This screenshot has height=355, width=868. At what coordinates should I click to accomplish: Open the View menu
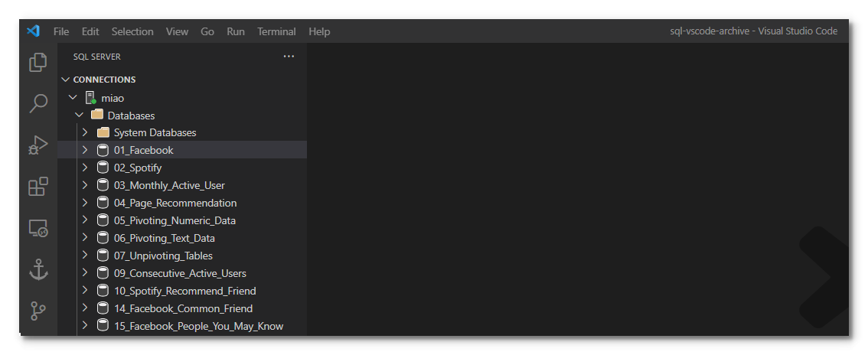coord(177,31)
